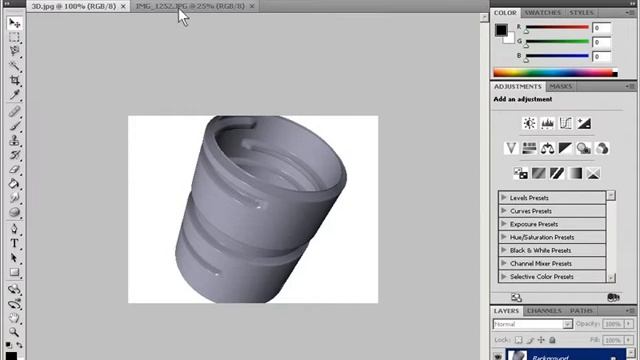Add a Photo Filter adjustment
This screenshot has height=360, width=640.
pos(584,148)
